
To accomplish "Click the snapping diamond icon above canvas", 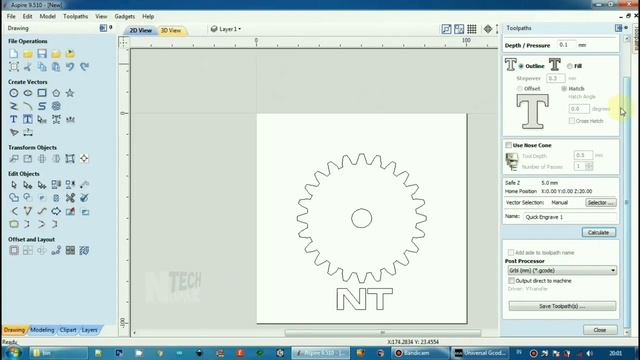I will pyautogui.click(x=488, y=29).
